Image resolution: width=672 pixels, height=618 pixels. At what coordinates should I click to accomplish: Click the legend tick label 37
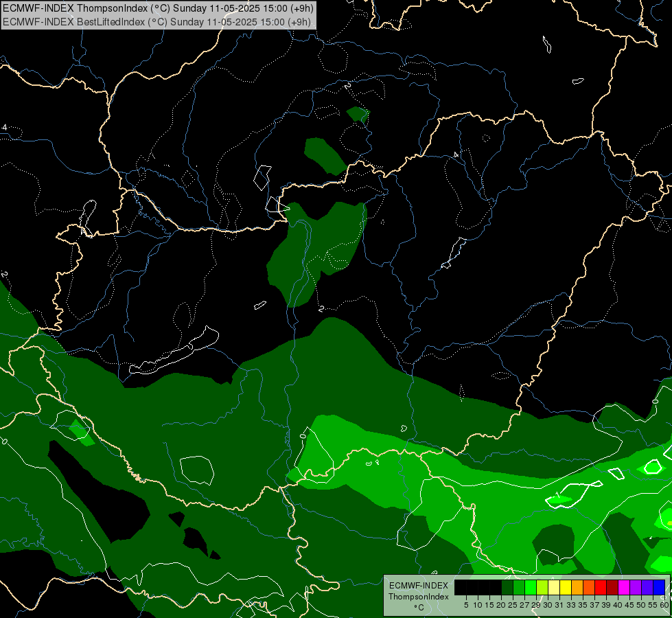(x=594, y=605)
